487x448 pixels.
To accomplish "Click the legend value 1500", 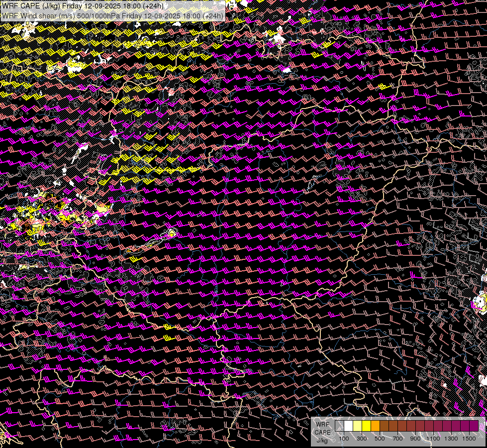I will coord(469,439).
